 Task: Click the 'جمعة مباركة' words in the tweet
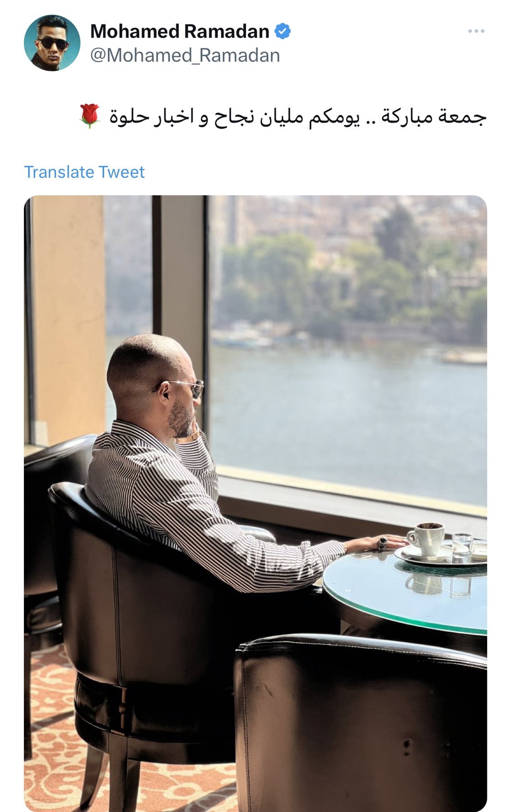click(x=434, y=116)
